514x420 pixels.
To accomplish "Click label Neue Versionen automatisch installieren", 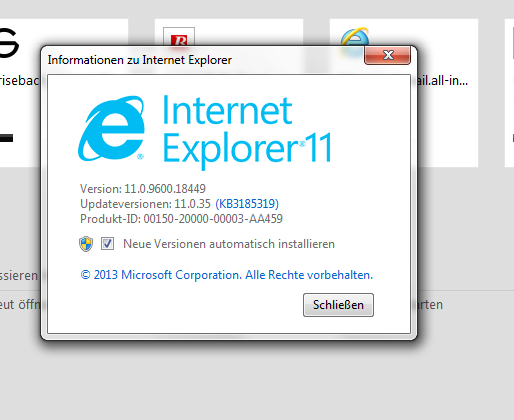I will (229, 244).
